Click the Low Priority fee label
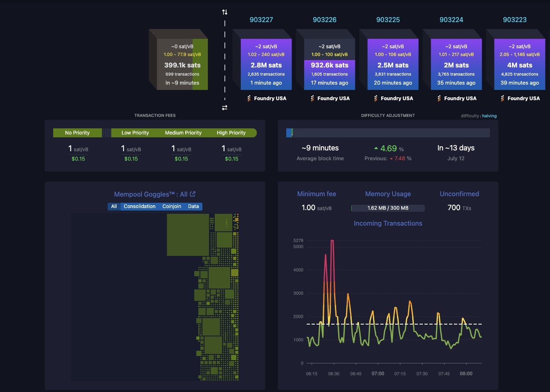 135,133
